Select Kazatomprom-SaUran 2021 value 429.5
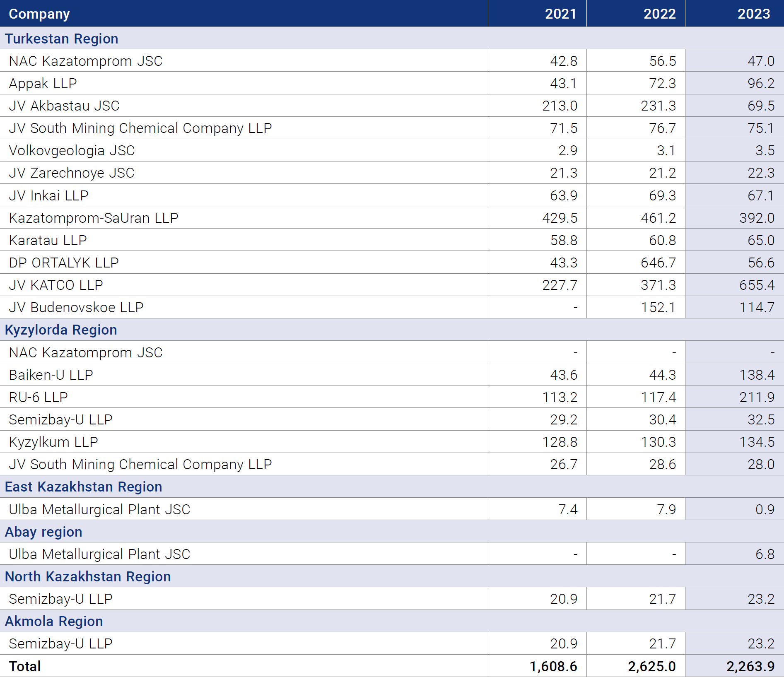Viewport: 784px width, 677px height. pos(560,218)
